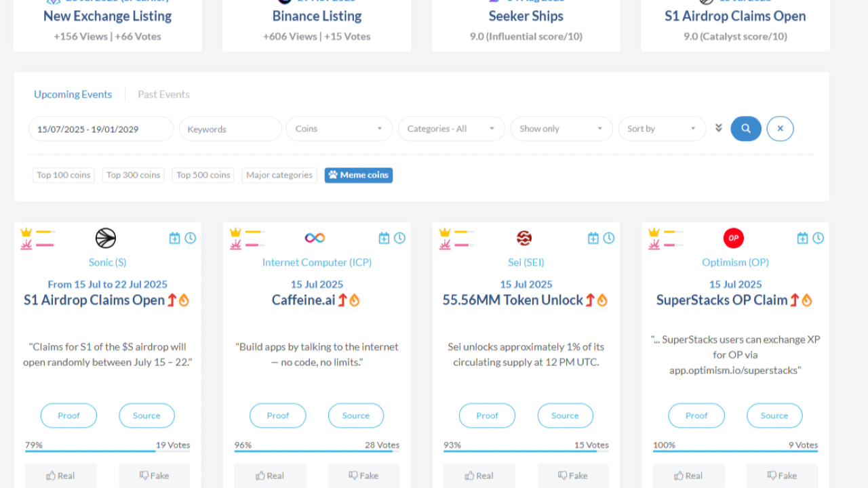
Task: Click the blue search magnifier button
Action: pyautogui.click(x=746, y=129)
